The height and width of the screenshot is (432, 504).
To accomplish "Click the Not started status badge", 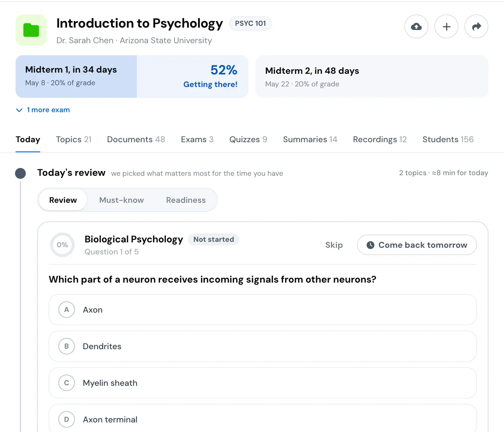I will click(x=214, y=239).
